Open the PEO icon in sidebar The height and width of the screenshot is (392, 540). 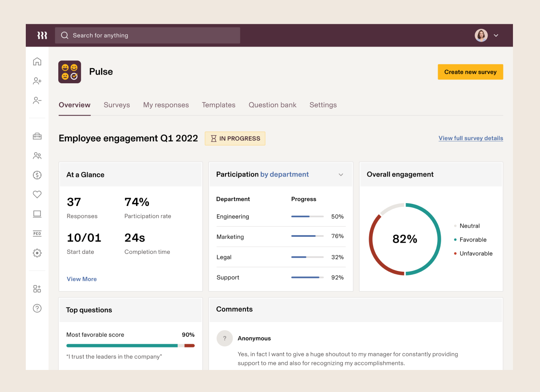click(x=37, y=233)
